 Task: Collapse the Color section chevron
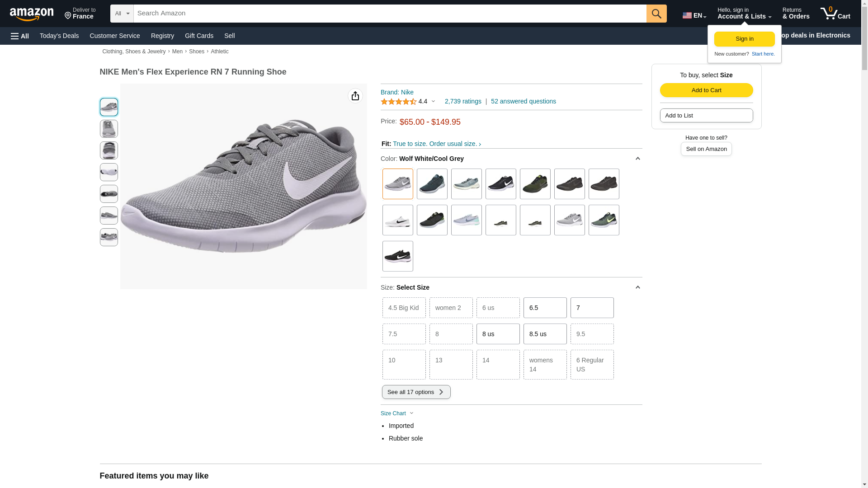(637, 159)
